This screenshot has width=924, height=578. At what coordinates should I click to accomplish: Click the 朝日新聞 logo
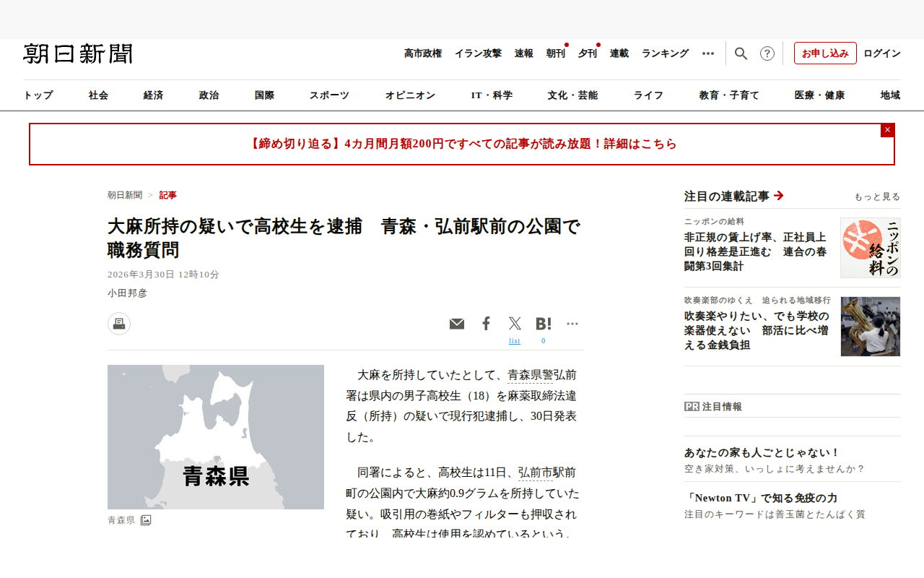(x=78, y=53)
